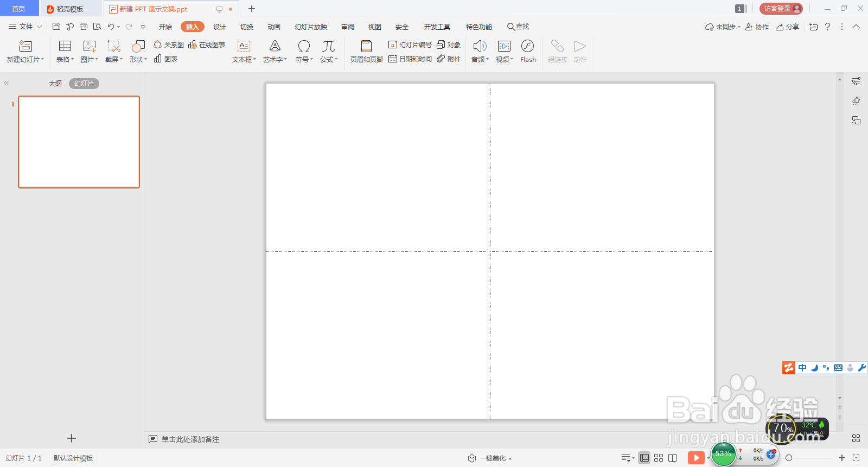This screenshot has height=467, width=868.
Task: Switch to Reading view icon
Action: click(x=673, y=458)
